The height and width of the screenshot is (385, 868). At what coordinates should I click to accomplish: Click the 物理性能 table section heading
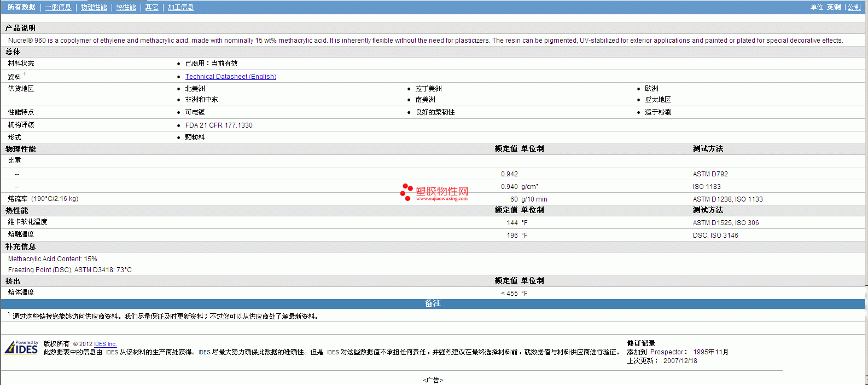point(20,149)
